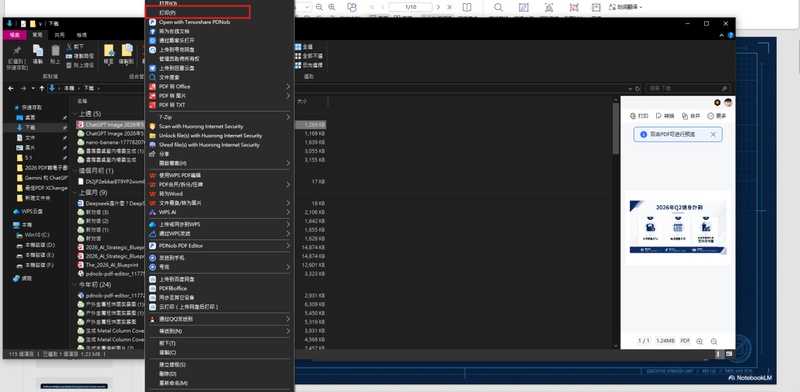
Task: Select file The_2026_AI_Blueprint
Action: tap(111, 265)
